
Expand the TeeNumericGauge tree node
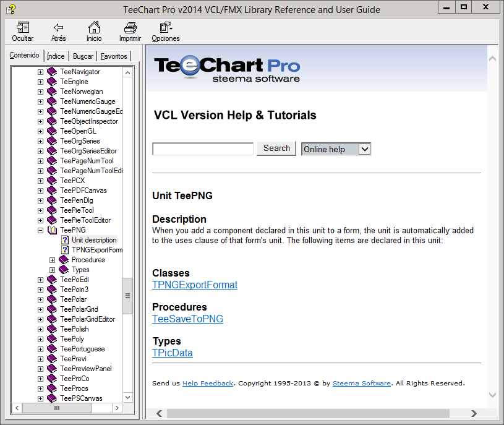click(40, 101)
